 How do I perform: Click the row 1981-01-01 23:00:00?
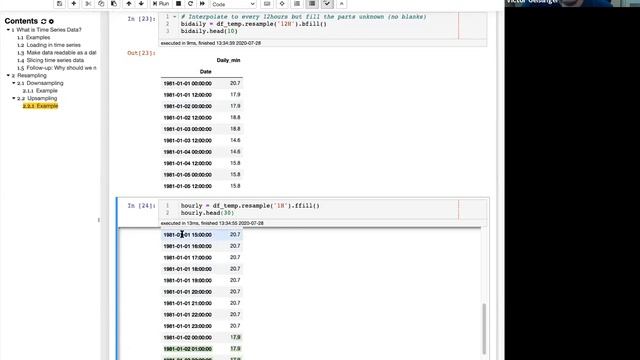click(x=202, y=326)
